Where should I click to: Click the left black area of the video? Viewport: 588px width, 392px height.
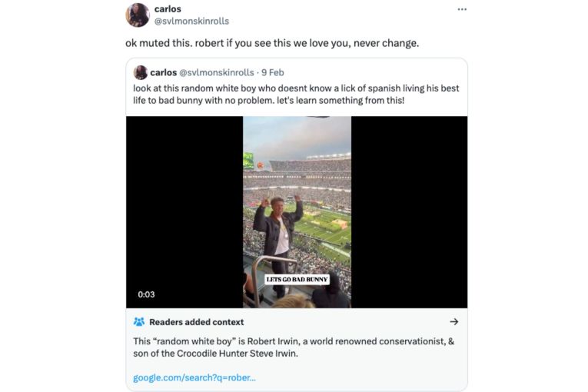pyautogui.click(x=184, y=211)
